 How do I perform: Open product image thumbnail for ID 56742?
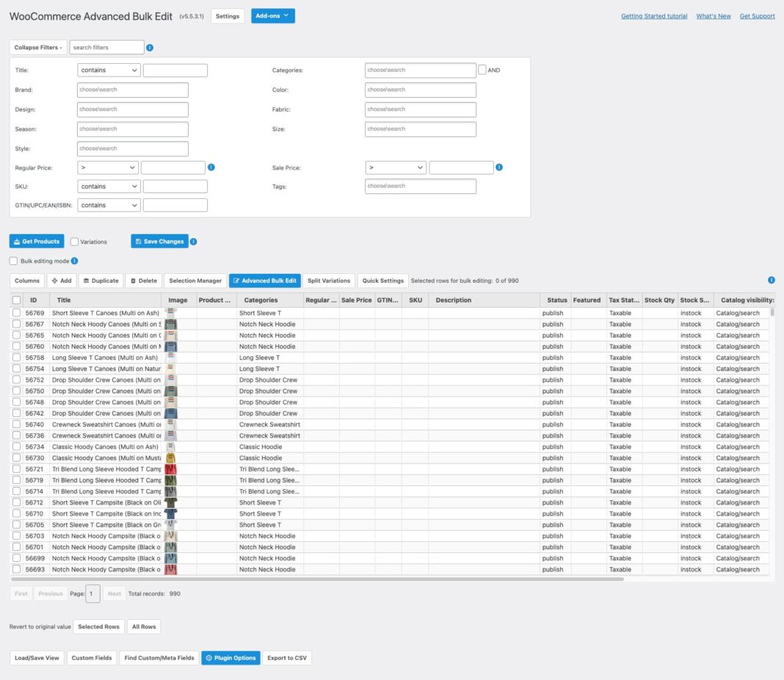tap(171, 413)
